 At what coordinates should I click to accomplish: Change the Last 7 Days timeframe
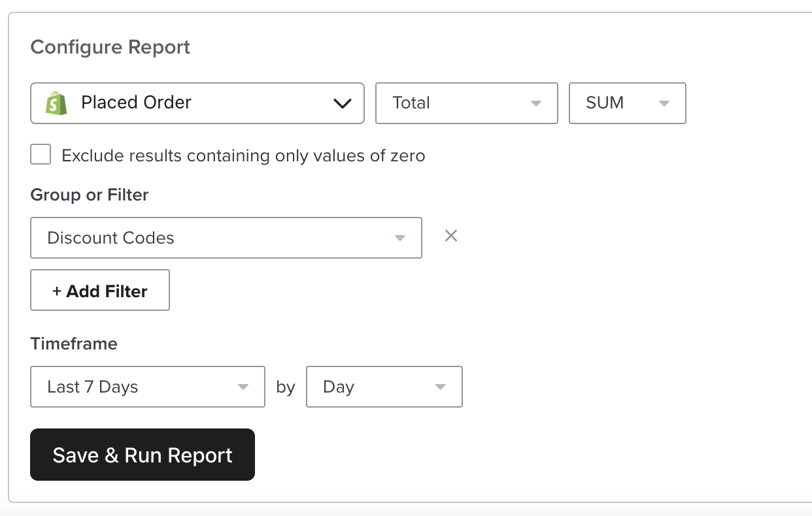tap(147, 387)
